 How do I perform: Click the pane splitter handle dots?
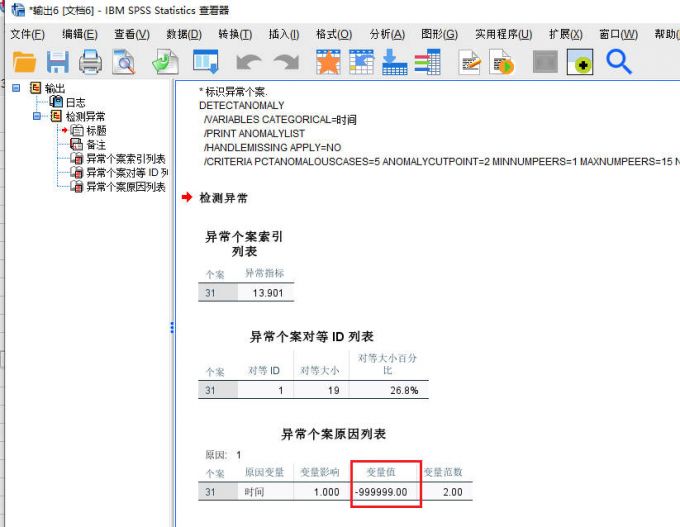(172, 327)
